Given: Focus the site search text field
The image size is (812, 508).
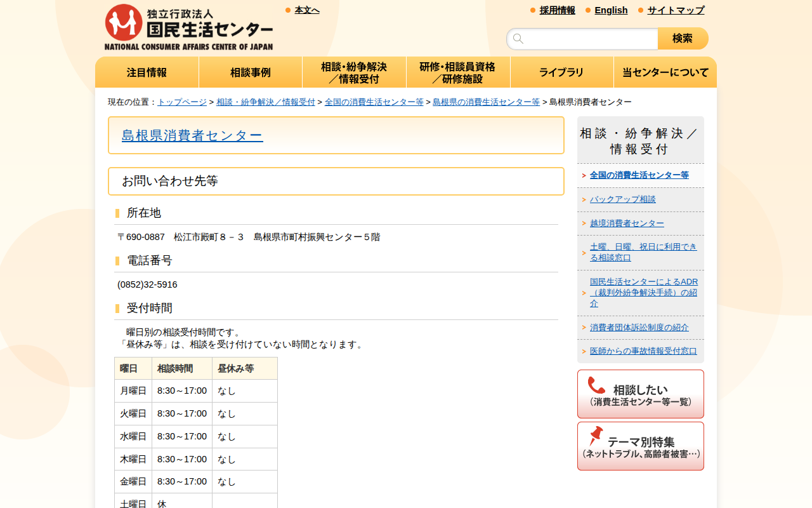Looking at the screenshot, I should 590,39.
